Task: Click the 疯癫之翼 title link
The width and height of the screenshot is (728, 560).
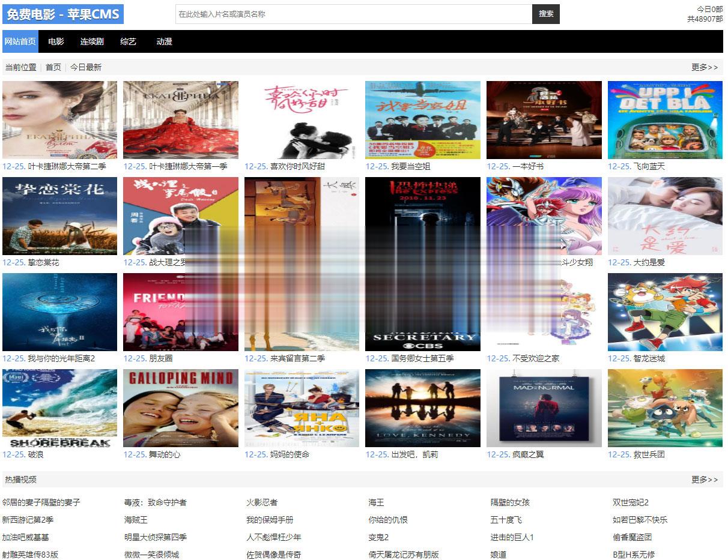Action: pos(528,454)
